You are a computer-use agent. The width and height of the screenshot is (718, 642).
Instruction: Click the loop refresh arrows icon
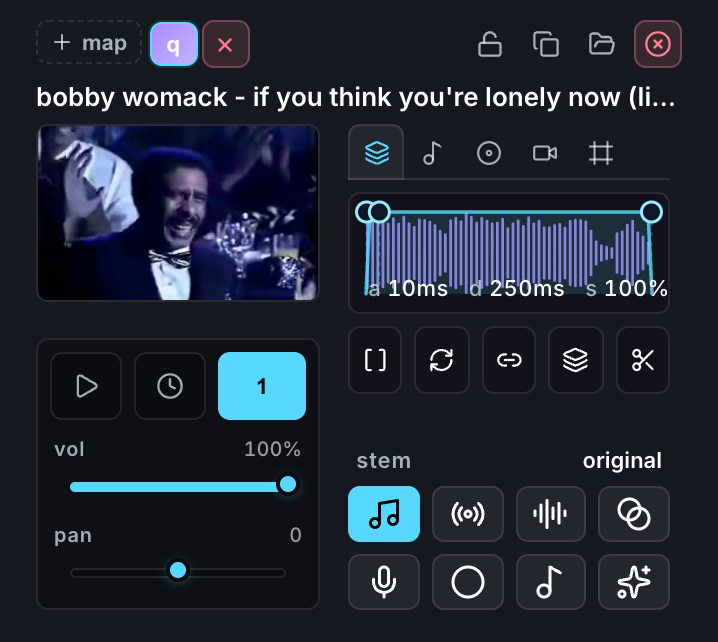click(x=441, y=360)
